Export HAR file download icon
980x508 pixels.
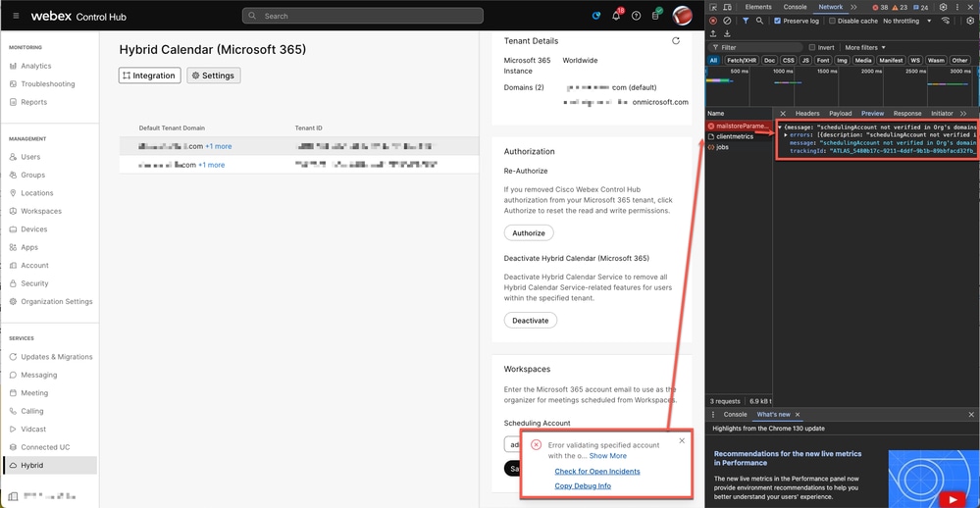[x=727, y=33]
